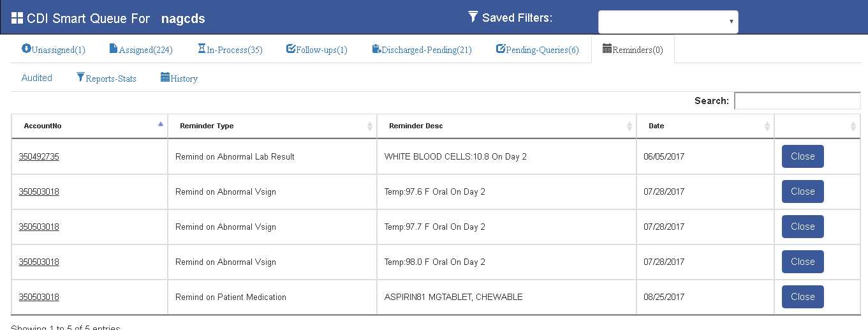Click the funnel icon next to Saved Filters
The width and height of the screenshot is (868, 330).
click(473, 17)
